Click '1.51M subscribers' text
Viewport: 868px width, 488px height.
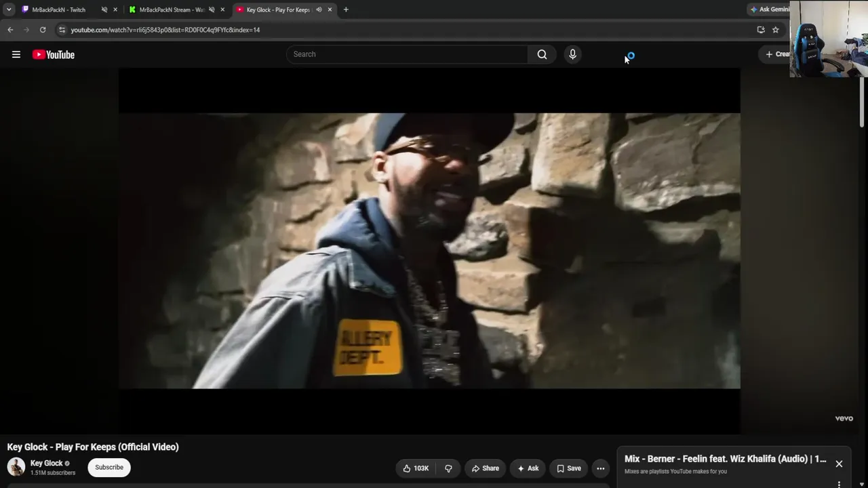coord(53,473)
